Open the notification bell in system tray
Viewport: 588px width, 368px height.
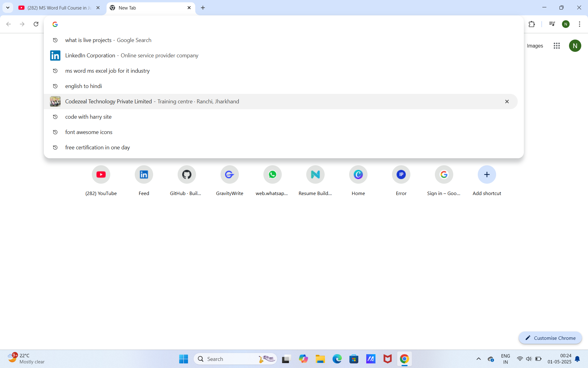(x=577, y=359)
